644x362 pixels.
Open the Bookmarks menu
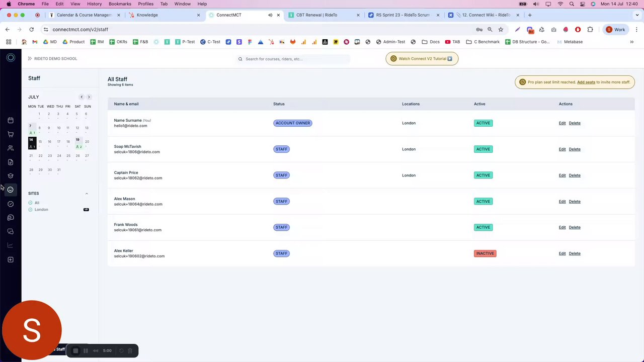click(x=120, y=4)
